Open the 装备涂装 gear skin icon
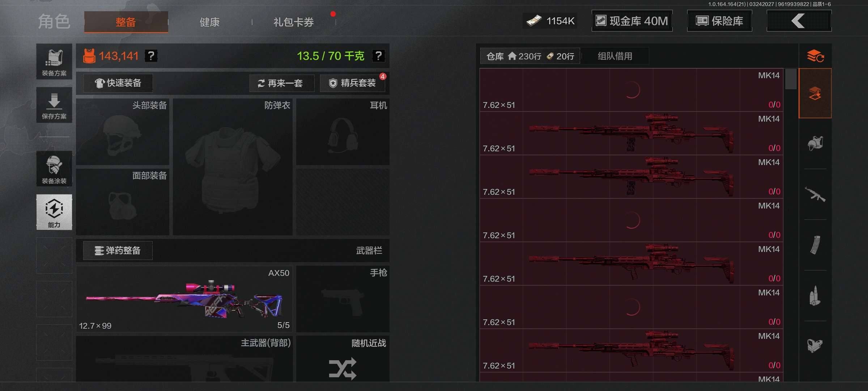 pos(54,169)
